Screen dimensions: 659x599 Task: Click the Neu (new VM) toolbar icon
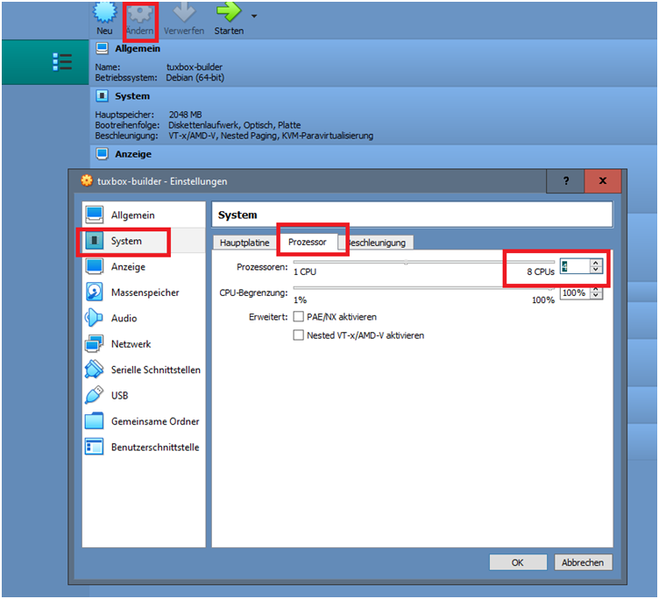point(104,14)
